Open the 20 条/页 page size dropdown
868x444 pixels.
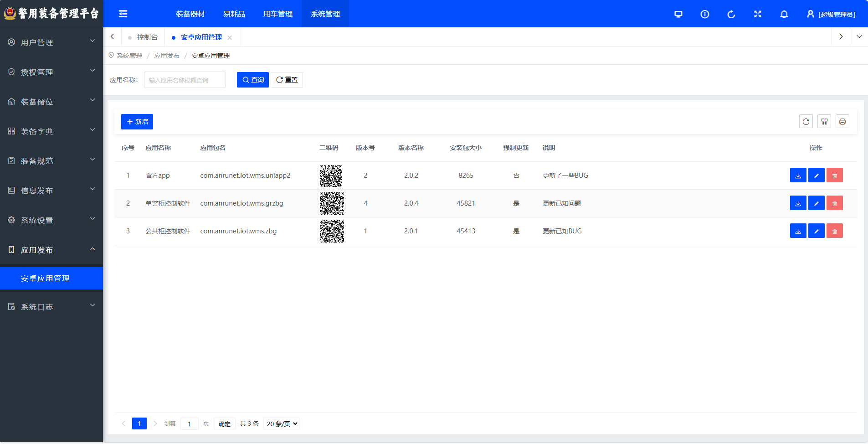coord(282,424)
